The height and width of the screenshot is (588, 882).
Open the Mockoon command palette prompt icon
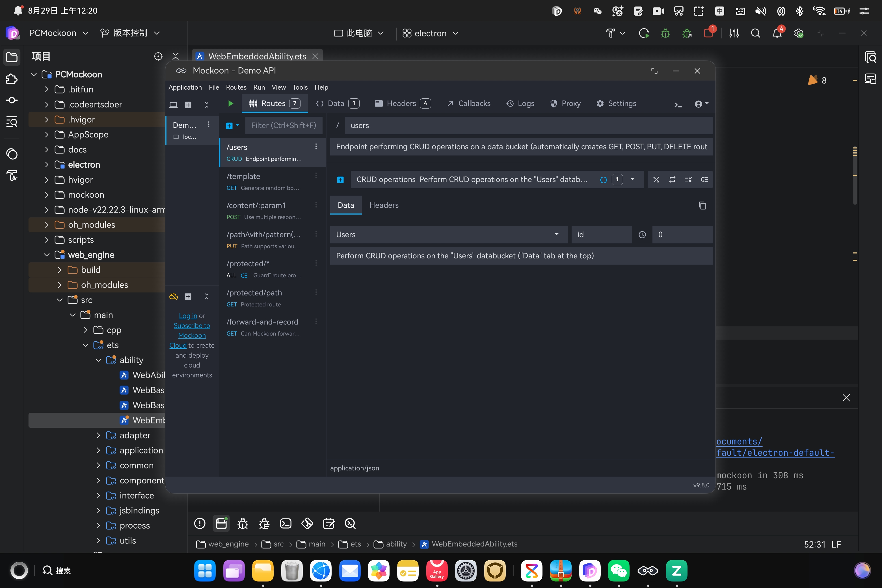click(x=678, y=105)
